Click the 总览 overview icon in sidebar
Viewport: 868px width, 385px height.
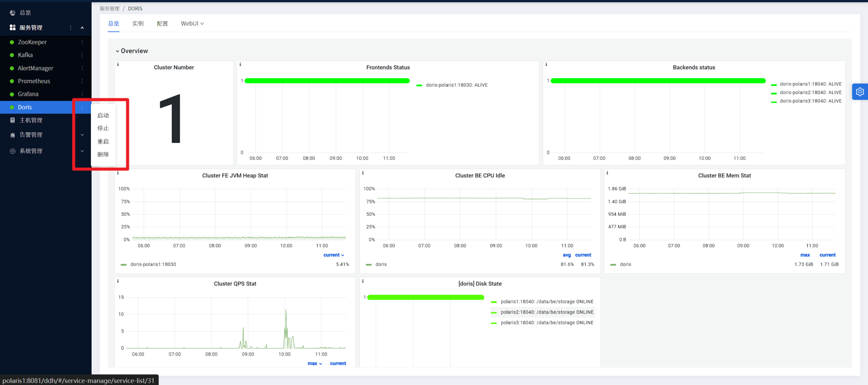(x=12, y=12)
